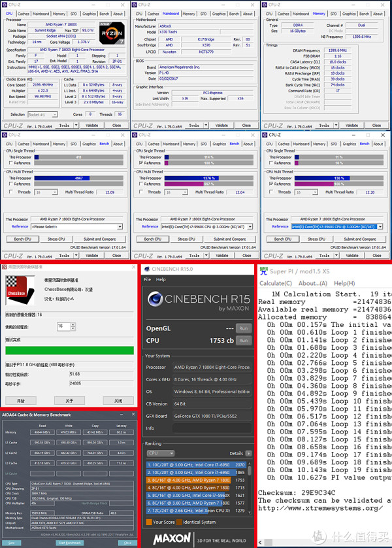The height and width of the screenshot is (548, 392).
Task: Click Submit and Compare in the 138 % bench window
Action: pyautogui.click(x=360, y=239)
